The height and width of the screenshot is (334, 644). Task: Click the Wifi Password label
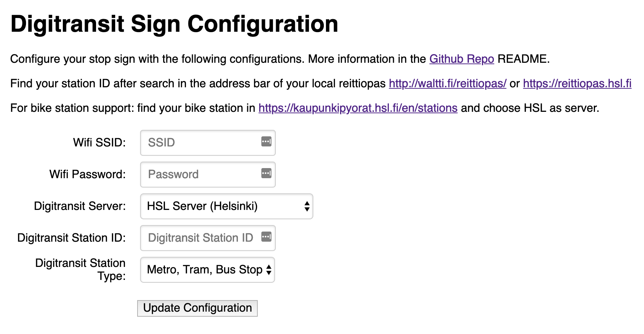[x=87, y=174]
